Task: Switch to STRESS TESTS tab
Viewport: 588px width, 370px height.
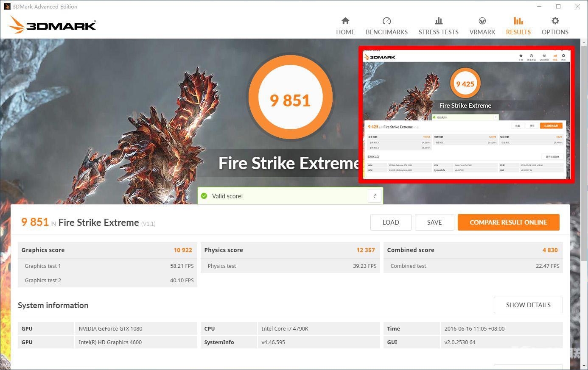Action: [438, 26]
